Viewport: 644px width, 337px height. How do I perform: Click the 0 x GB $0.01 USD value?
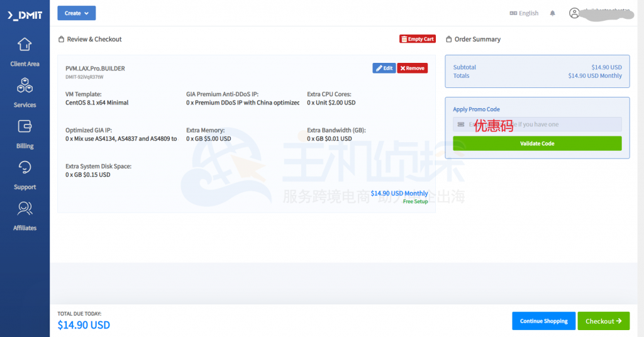click(x=329, y=139)
